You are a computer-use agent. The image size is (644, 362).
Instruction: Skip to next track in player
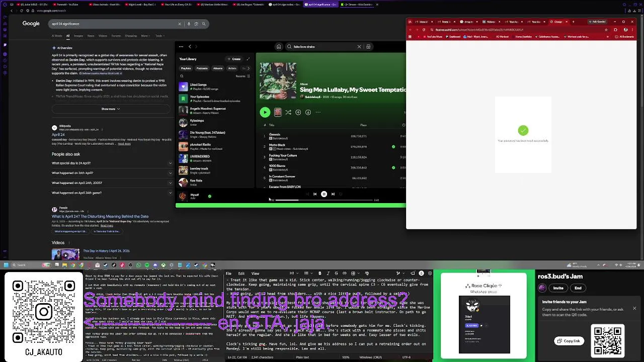[x=333, y=194]
